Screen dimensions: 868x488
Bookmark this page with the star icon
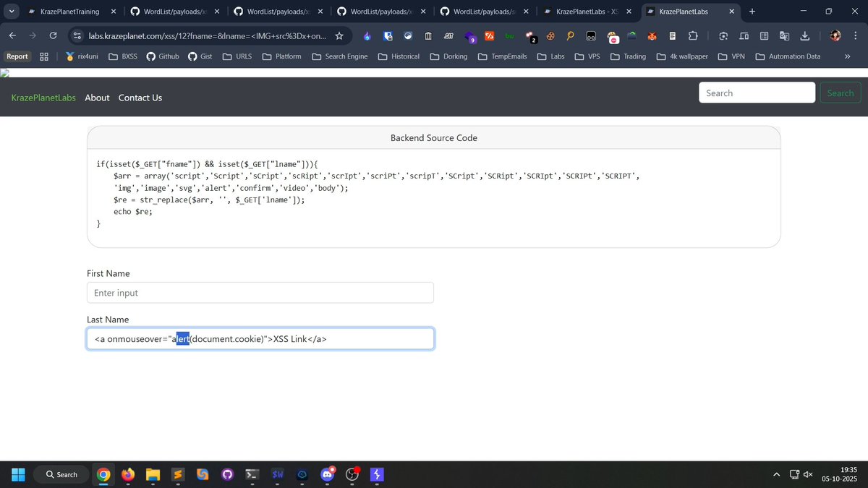339,35
